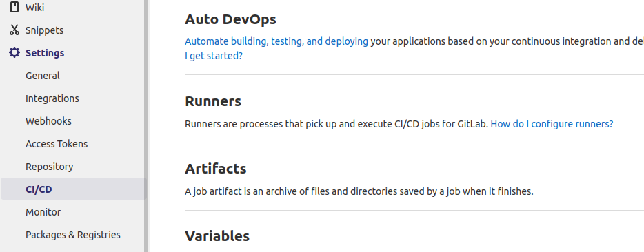The image size is (644, 252).
Task: Click the sidebar vertical scrollbar
Action: (x=145, y=126)
